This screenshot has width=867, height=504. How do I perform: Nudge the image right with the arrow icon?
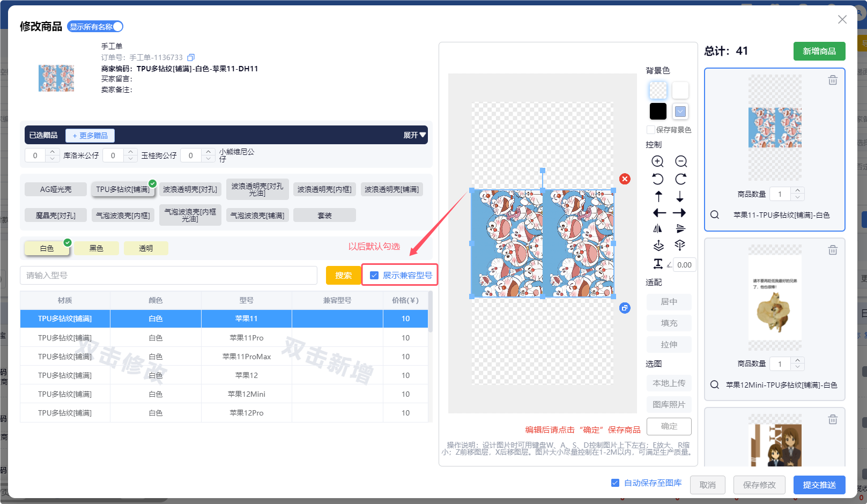click(x=679, y=213)
